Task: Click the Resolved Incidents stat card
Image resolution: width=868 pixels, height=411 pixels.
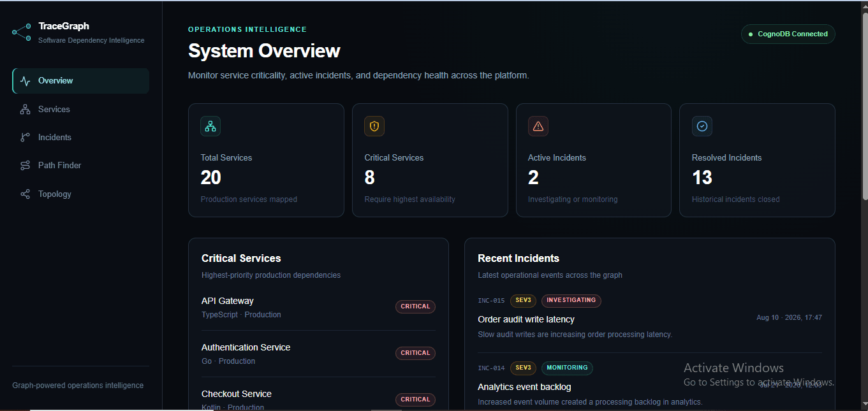Action: [757, 161]
